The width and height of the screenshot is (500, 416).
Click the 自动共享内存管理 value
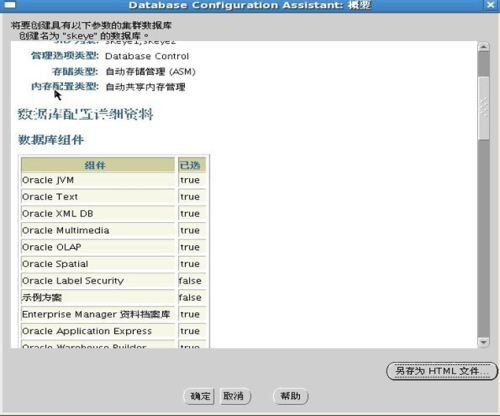145,87
